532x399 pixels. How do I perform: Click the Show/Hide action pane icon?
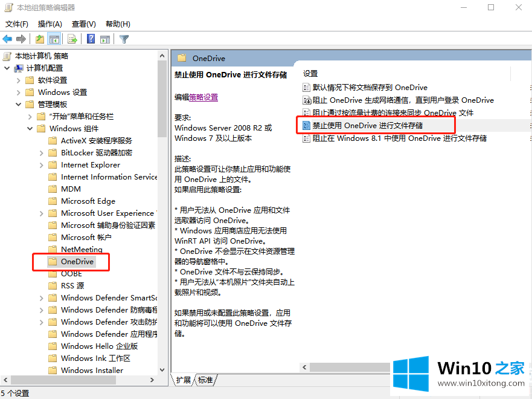pyautogui.click(x=105, y=39)
